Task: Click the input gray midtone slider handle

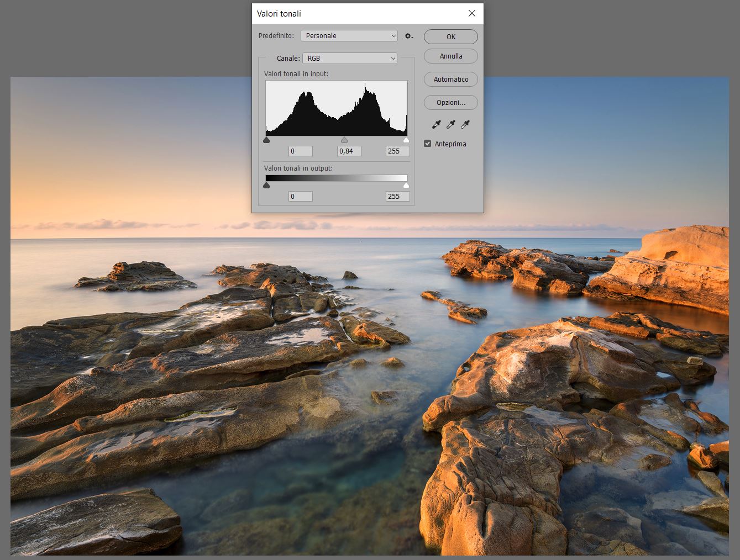Action: click(x=344, y=140)
